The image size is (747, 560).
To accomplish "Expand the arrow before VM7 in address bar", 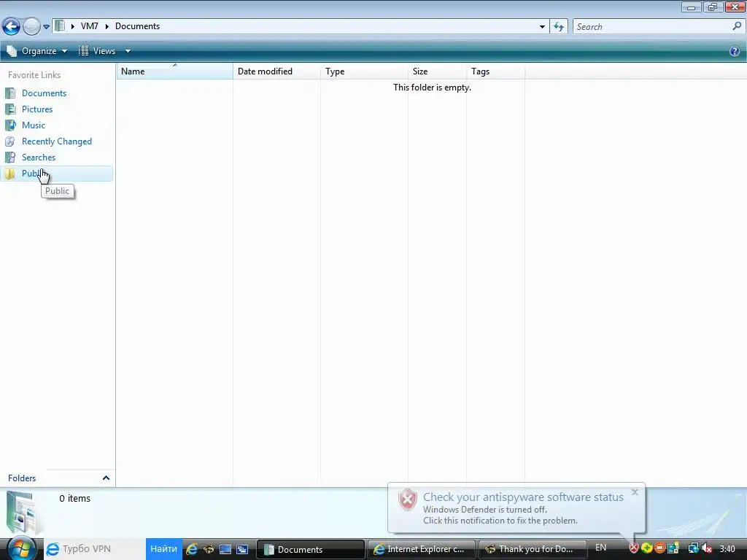I will (x=73, y=26).
